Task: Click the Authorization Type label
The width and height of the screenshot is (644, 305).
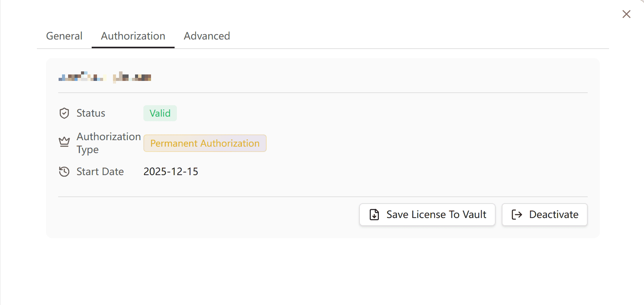Action: click(x=108, y=143)
